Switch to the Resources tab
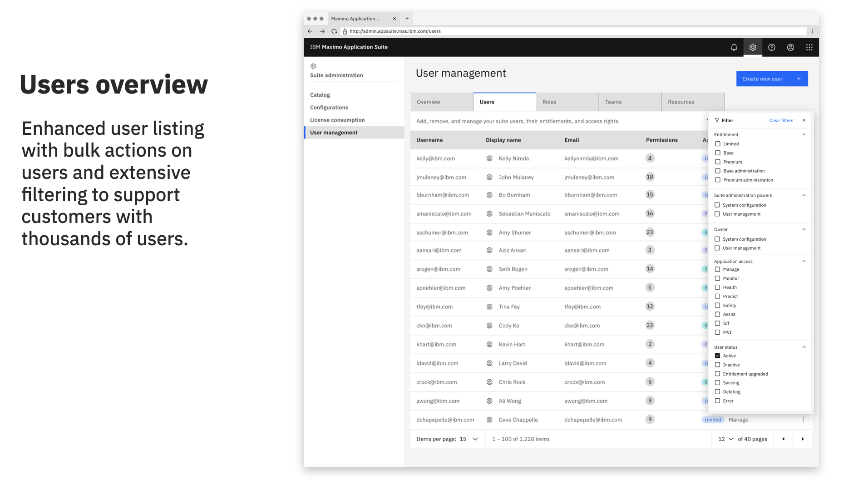Image resolution: width=868 pixels, height=485 pixels. (692, 102)
